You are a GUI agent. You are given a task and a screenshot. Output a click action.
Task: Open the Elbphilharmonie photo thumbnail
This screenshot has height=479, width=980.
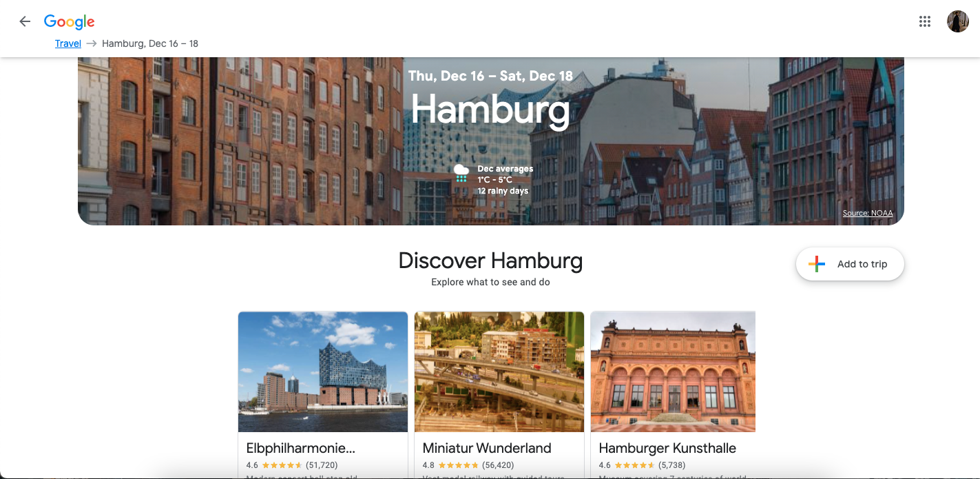point(323,371)
